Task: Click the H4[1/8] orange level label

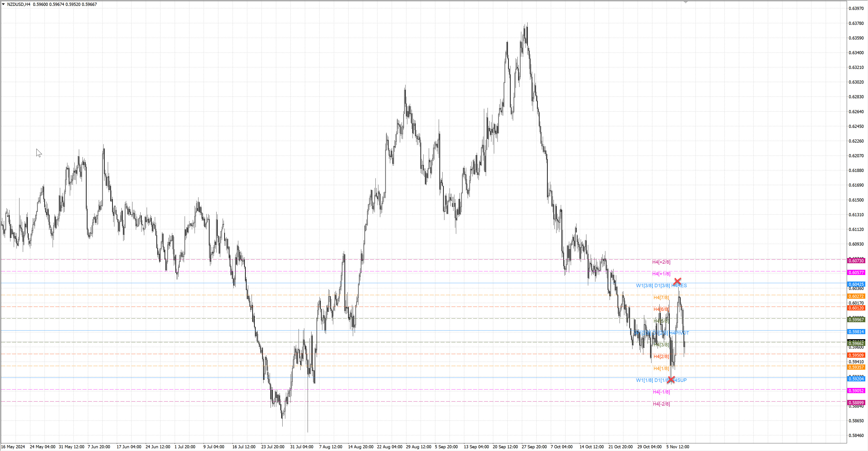Action: pyautogui.click(x=661, y=369)
